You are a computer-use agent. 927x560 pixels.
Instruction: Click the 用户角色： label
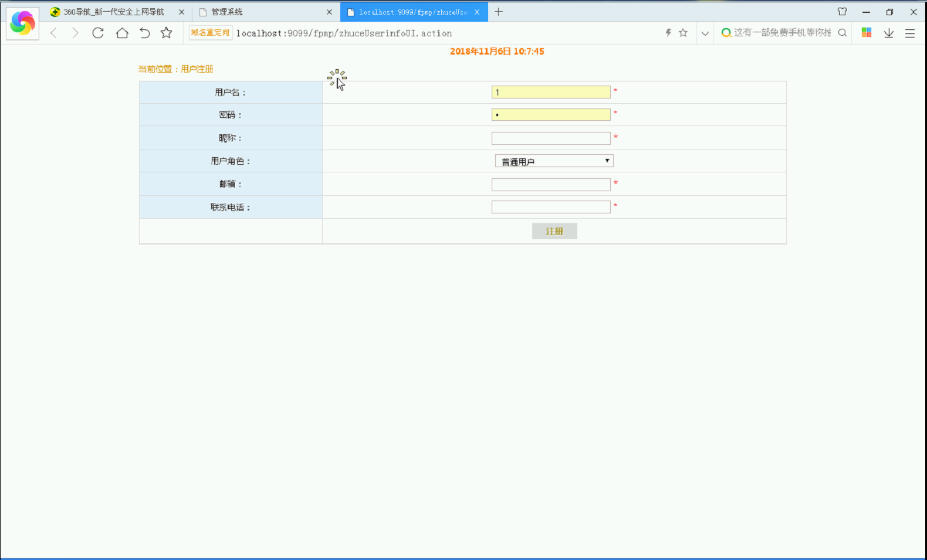coord(231,161)
